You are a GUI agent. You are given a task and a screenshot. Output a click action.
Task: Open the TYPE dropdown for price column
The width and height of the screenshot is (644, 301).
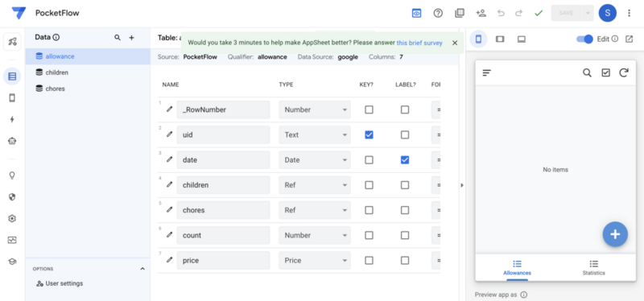tap(315, 260)
